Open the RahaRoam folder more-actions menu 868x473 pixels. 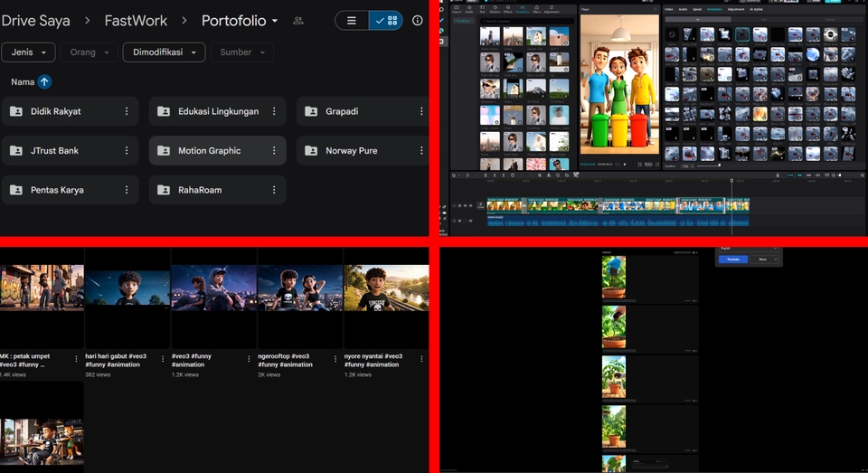274,190
